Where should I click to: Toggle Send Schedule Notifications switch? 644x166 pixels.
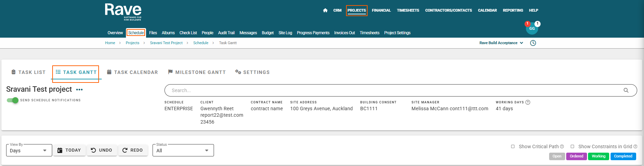[x=13, y=100]
